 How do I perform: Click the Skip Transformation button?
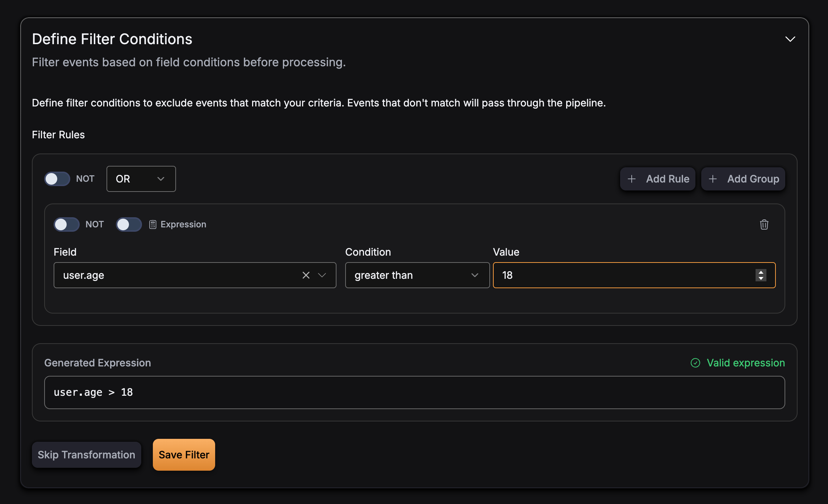pyautogui.click(x=86, y=455)
